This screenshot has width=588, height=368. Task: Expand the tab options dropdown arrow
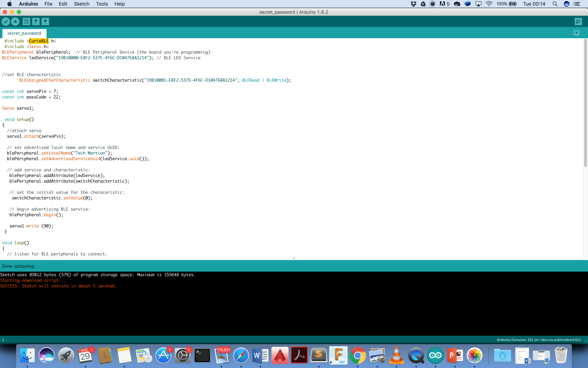click(x=577, y=33)
